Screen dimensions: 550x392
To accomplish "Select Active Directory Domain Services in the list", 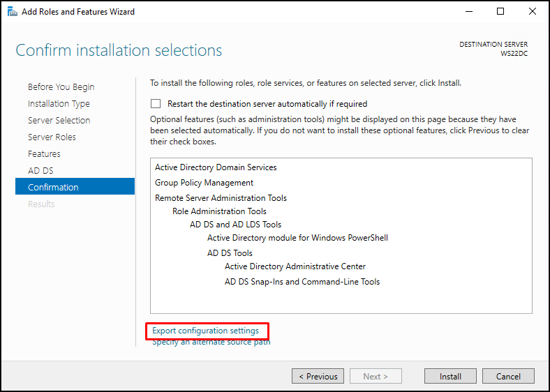I will click(x=216, y=167).
